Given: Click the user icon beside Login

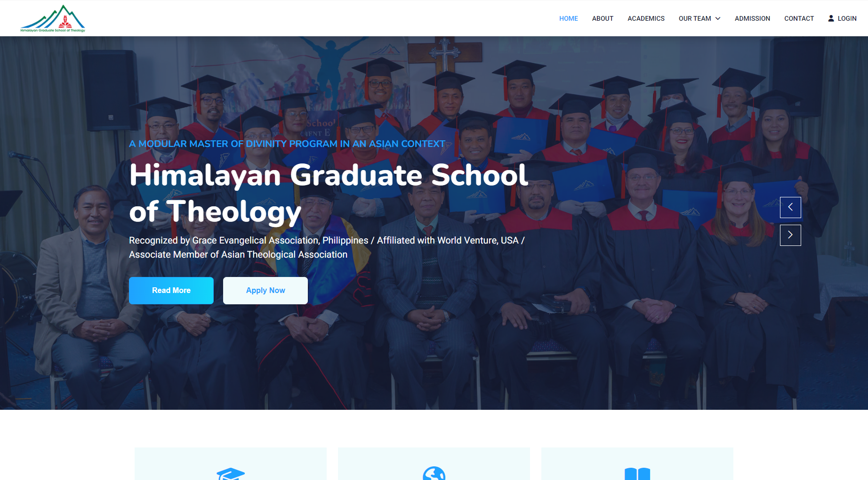Looking at the screenshot, I should click(x=831, y=18).
